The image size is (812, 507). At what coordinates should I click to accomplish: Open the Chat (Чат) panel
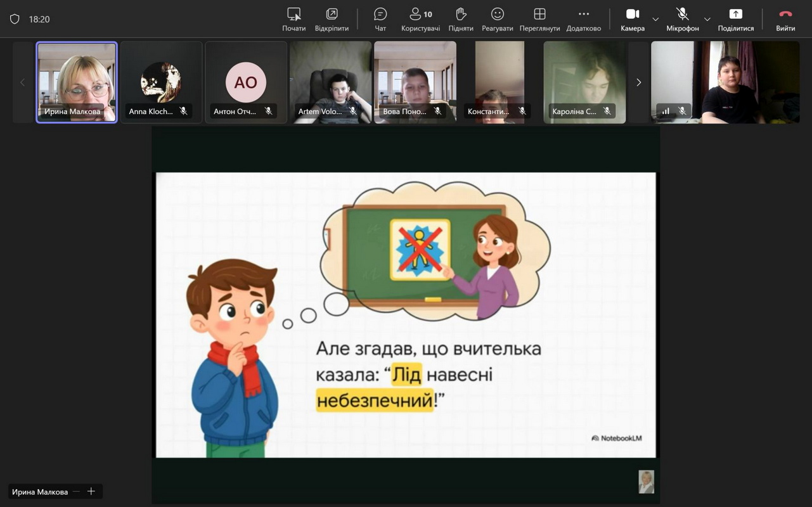click(x=380, y=18)
